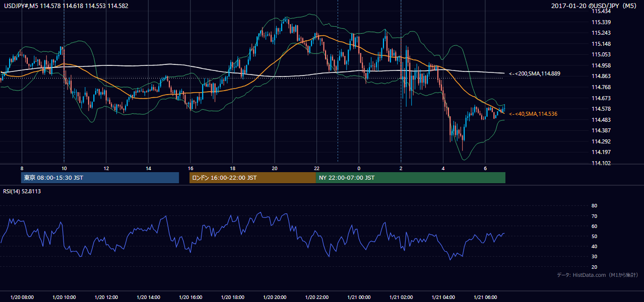Click the bottom time label 1/21 04:00

point(443,297)
